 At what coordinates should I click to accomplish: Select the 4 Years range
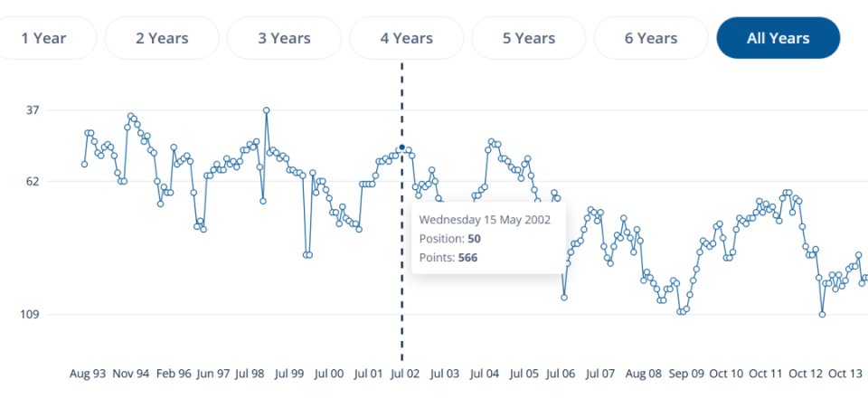[407, 38]
